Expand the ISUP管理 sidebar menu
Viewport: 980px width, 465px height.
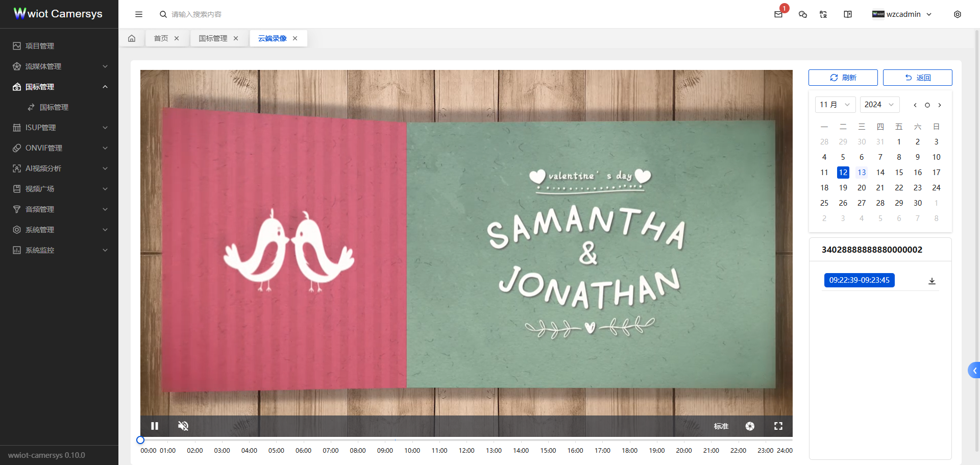pos(59,128)
